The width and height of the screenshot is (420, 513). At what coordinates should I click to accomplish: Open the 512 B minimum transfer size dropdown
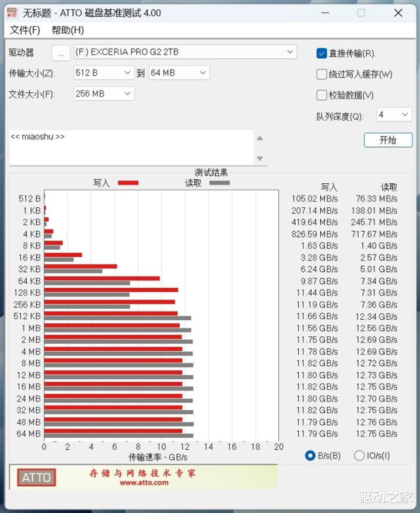click(104, 72)
